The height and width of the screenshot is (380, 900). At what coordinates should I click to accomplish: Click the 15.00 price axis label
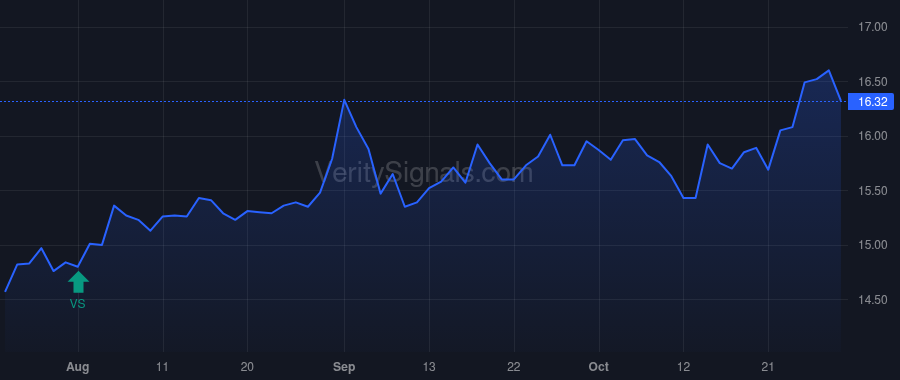click(x=872, y=245)
